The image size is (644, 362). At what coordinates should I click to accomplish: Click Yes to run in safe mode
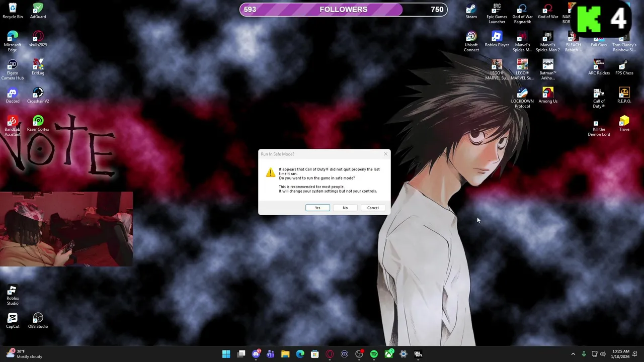click(317, 208)
